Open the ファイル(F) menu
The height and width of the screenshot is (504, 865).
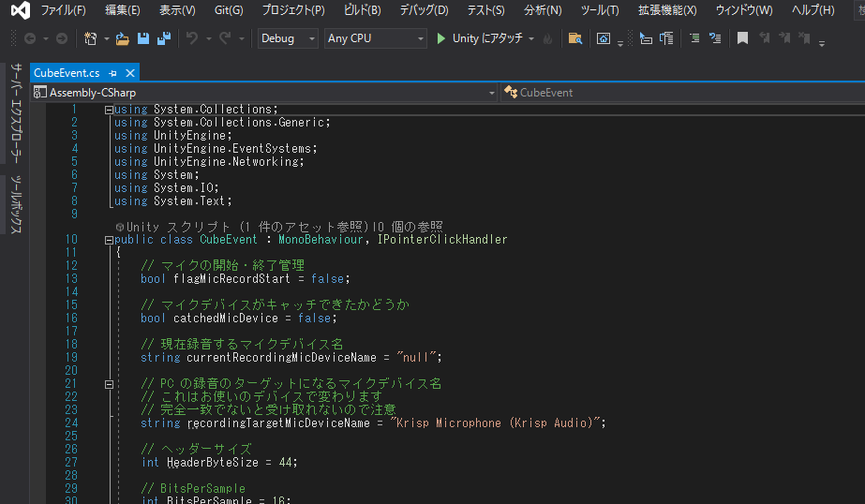tap(64, 10)
